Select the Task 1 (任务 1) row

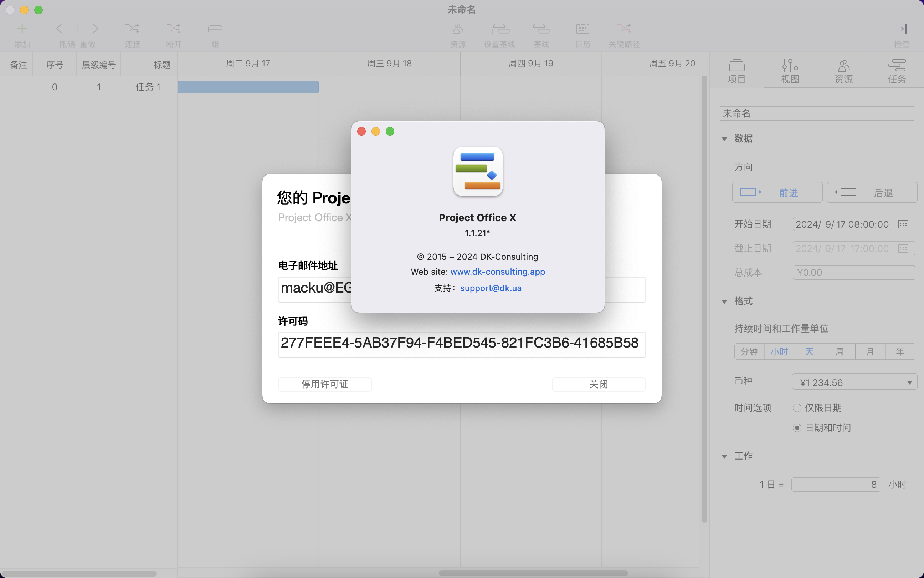pyautogui.click(x=88, y=87)
